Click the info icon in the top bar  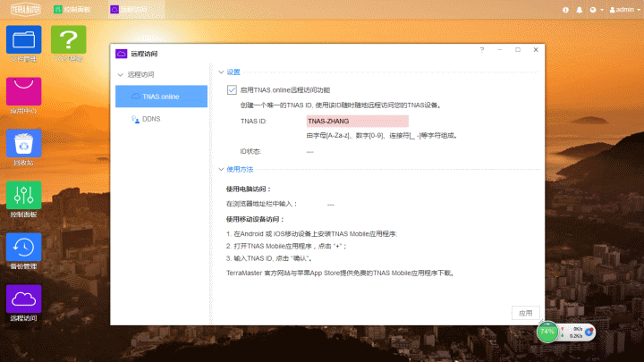[x=565, y=10]
